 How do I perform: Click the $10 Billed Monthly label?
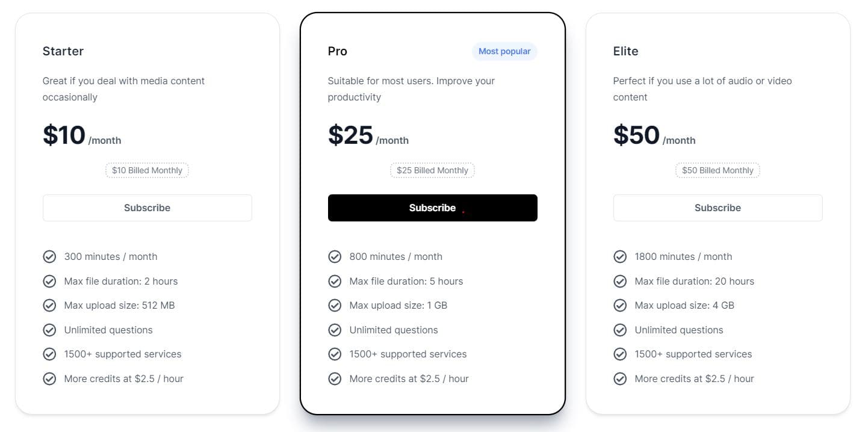pos(147,171)
